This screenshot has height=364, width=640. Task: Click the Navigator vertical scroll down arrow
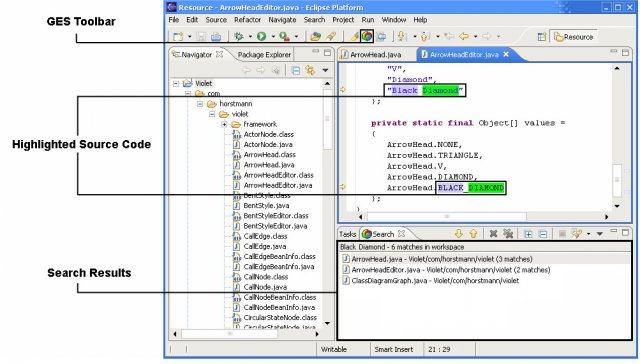[327, 323]
